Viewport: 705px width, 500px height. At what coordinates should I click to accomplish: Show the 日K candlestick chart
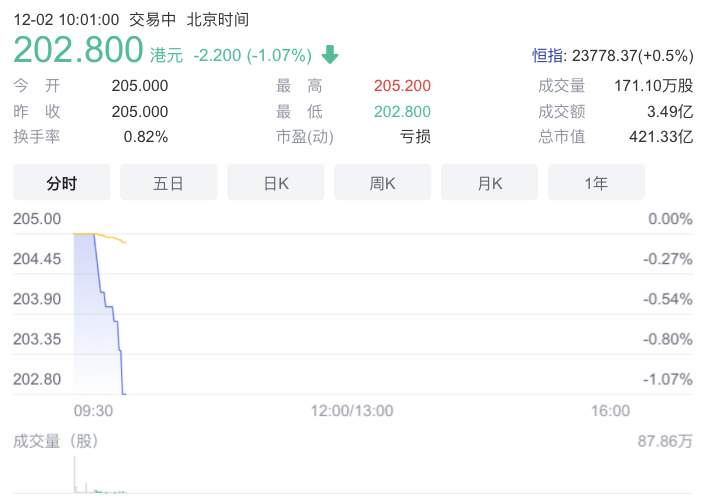point(275,183)
